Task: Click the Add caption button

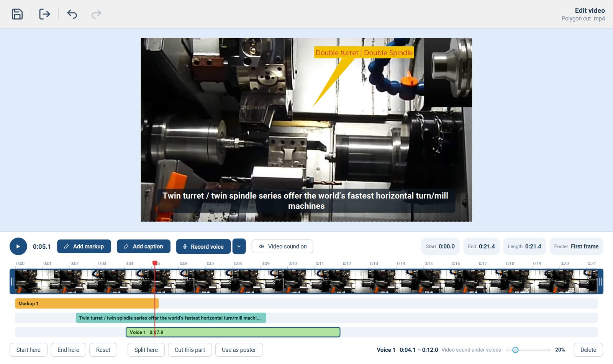Action: [143, 246]
